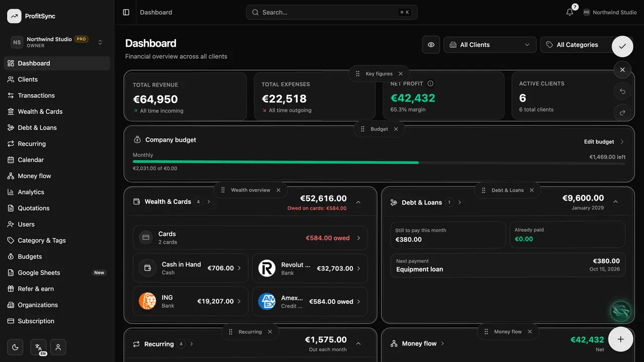644x362 pixels.
Task: Select Google Sheets in the sidebar
Action: (57, 273)
